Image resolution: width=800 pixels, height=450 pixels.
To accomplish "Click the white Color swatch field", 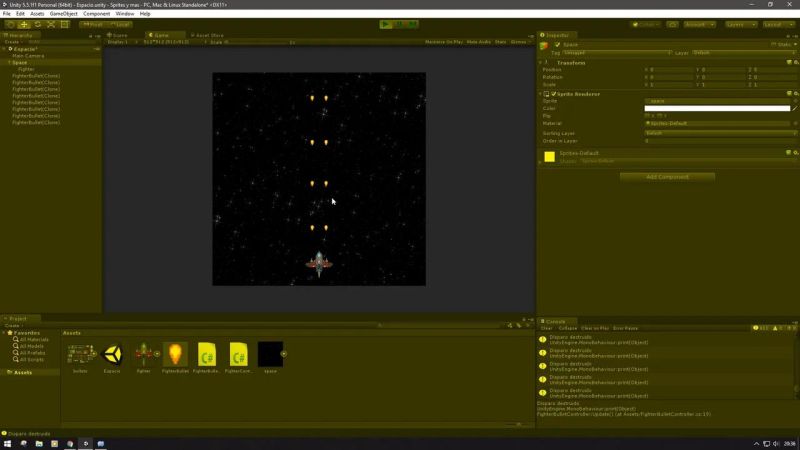I will pos(717,108).
